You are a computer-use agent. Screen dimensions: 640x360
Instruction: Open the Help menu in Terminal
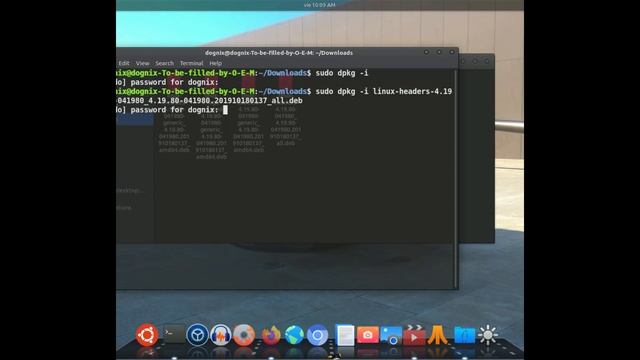coord(216,63)
